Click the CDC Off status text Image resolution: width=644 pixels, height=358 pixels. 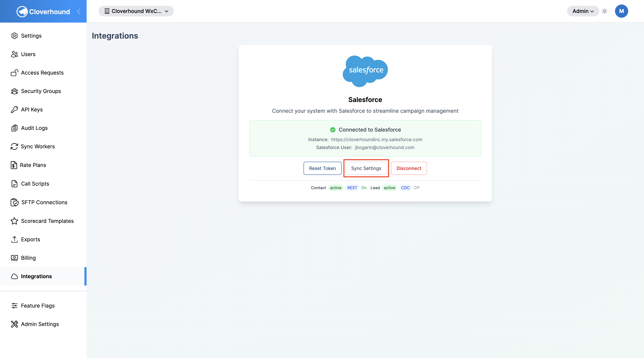pos(417,188)
